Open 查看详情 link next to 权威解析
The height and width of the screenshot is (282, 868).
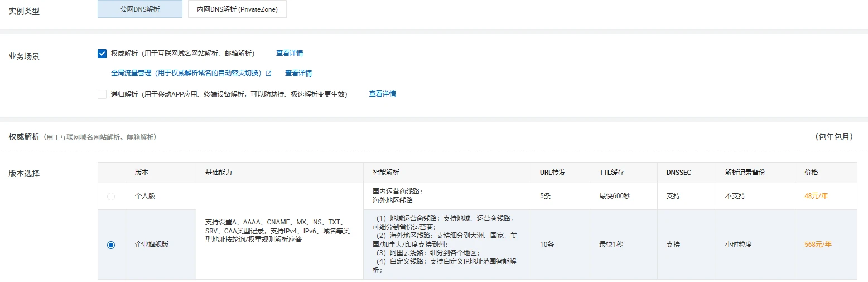click(290, 54)
